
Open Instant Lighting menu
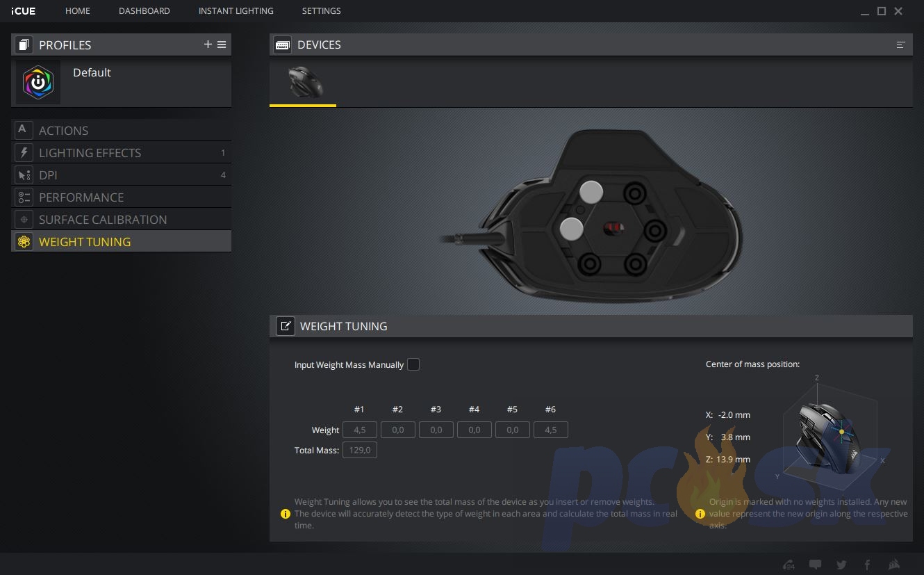(x=236, y=11)
